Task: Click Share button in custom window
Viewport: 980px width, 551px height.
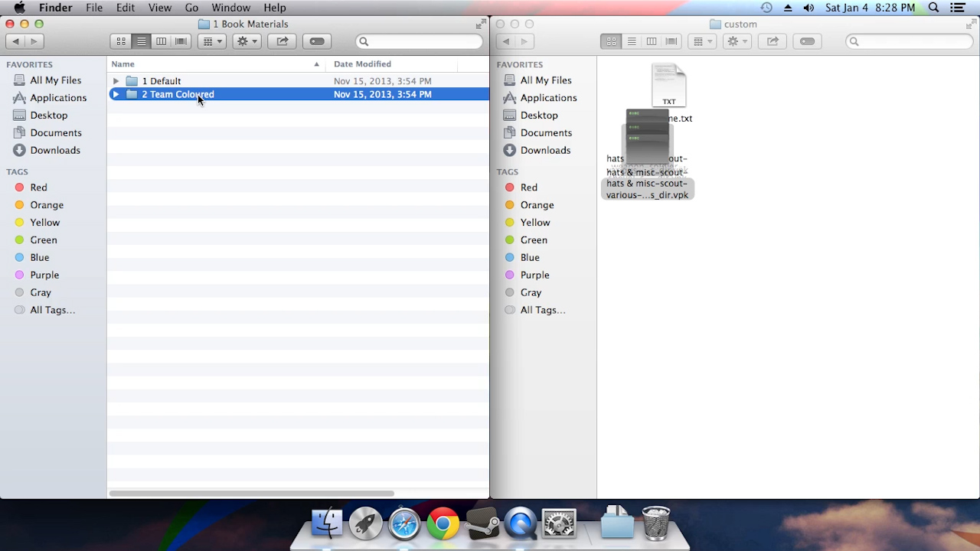Action: 773,41
